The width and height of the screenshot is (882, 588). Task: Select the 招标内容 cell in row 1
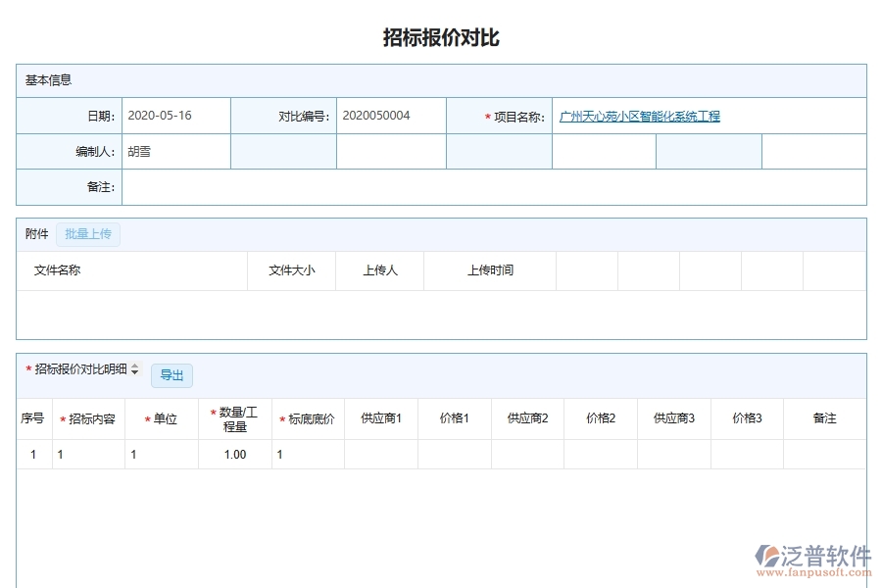click(x=88, y=454)
